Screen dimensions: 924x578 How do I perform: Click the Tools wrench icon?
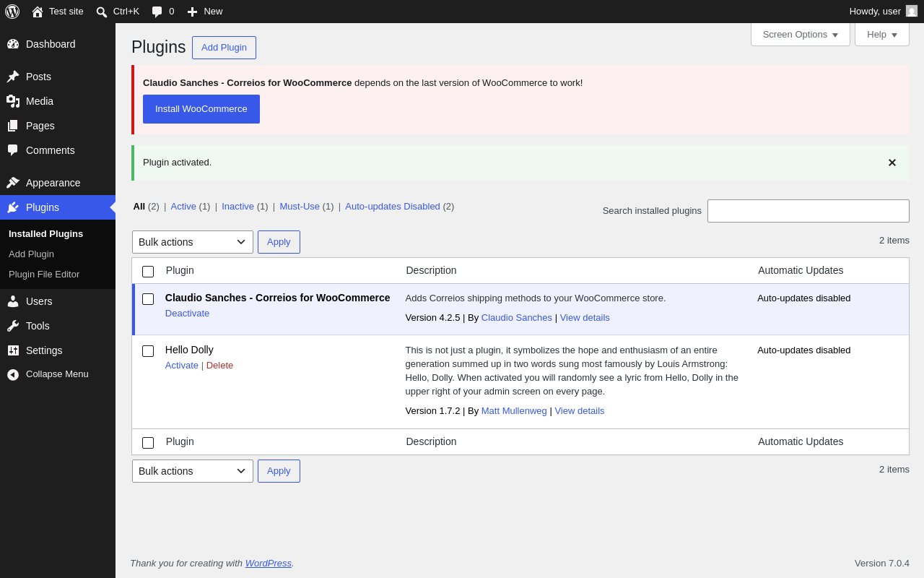coord(13,326)
